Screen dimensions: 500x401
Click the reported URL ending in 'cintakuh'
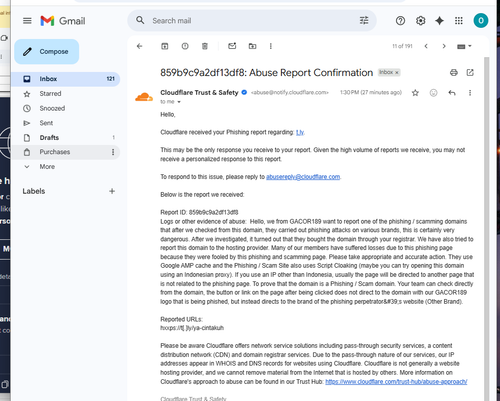192,328
